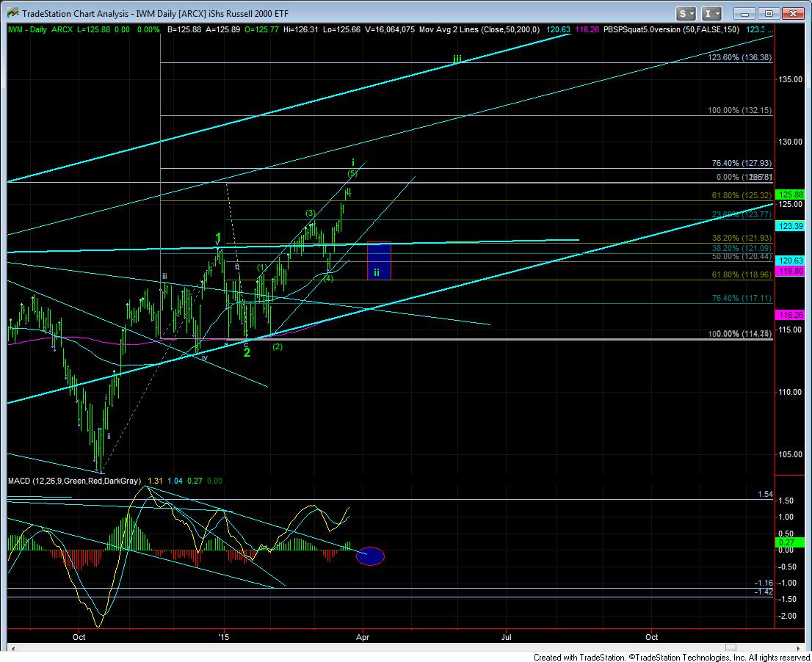Click the green wave (3) label
Screen dimensions: 812x662
pyautogui.click(x=311, y=214)
